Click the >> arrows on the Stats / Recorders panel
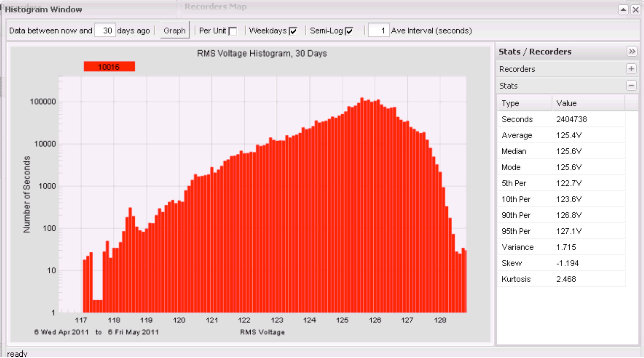This screenshot has height=358, width=644. point(632,51)
